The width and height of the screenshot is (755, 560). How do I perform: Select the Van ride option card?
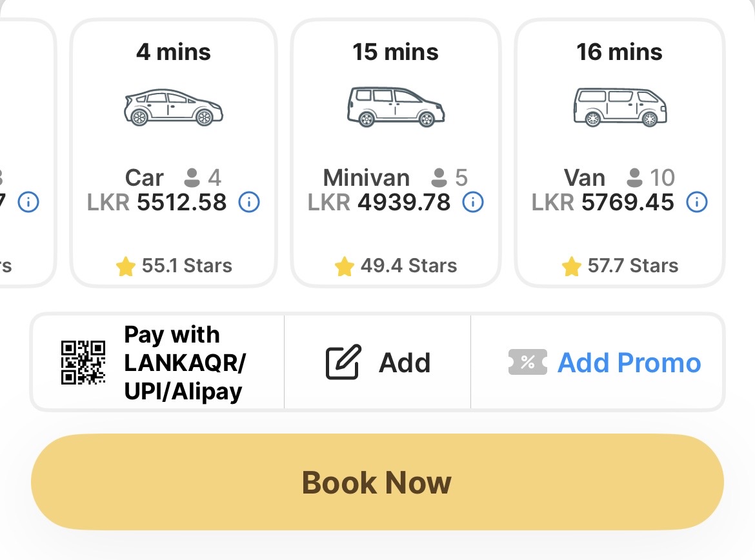coord(619,153)
